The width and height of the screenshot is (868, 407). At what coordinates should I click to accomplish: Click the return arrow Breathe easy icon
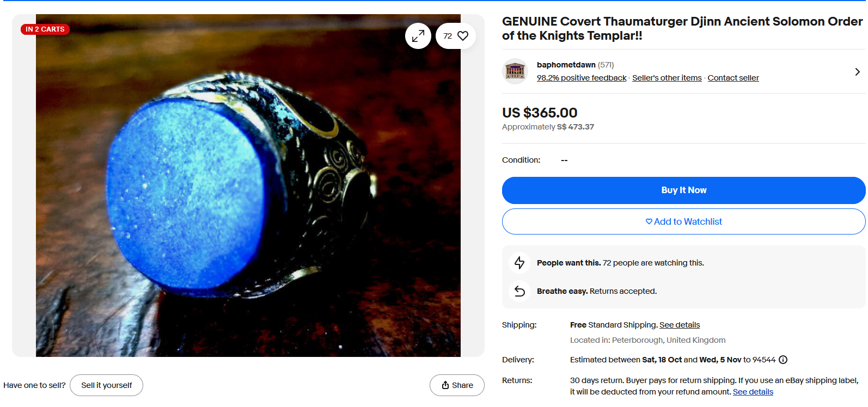(519, 291)
